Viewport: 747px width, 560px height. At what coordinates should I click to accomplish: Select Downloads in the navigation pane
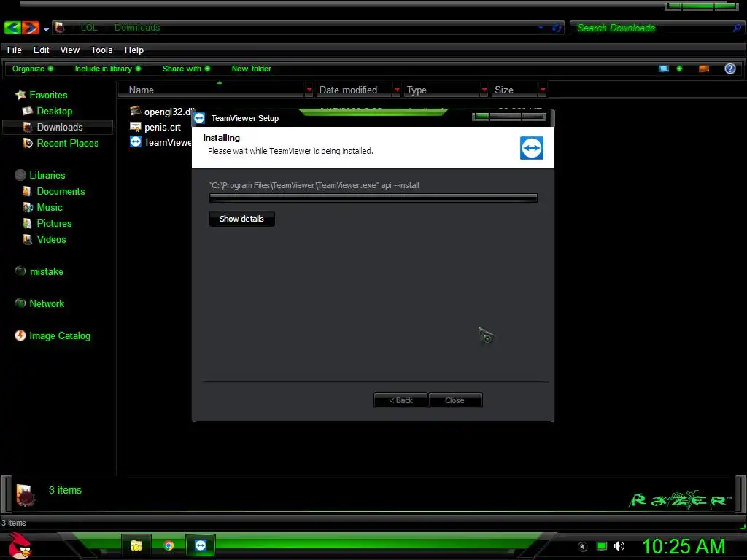(57, 127)
